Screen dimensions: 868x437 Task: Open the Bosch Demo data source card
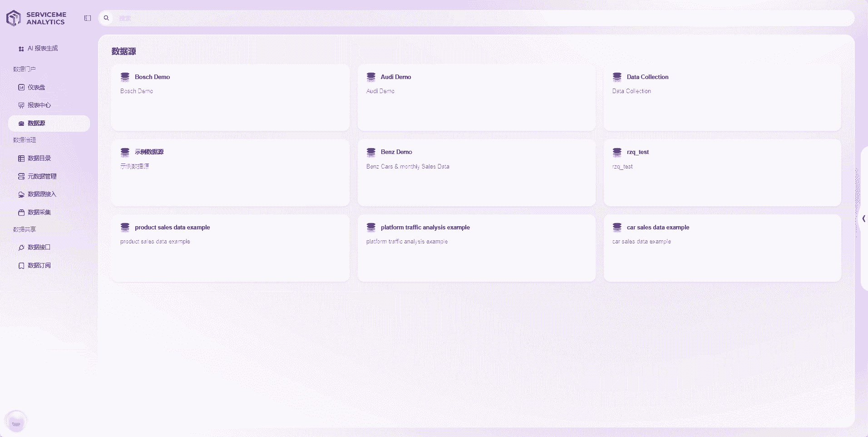tap(230, 97)
